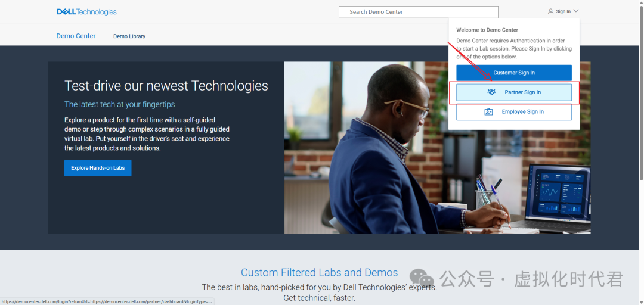Click the handshake icon on Partner Sign In
This screenshot has height=305, width=644.
click(491, 92)
